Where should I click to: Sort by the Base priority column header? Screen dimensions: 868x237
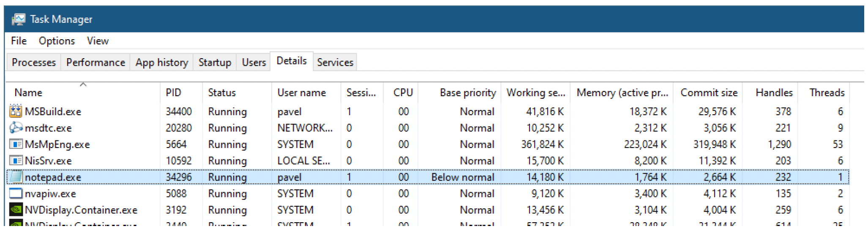pos(459,92)
